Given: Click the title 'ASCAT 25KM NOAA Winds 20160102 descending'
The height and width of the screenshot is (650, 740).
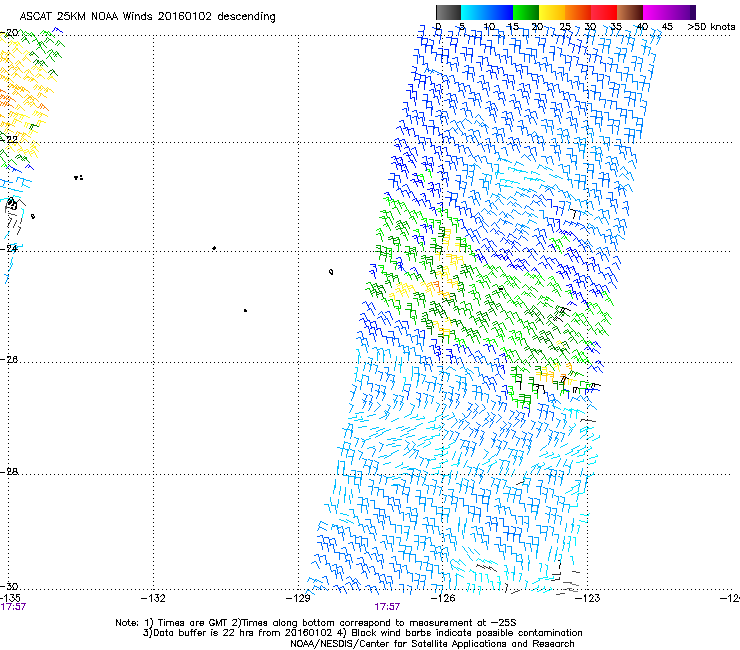Looking at the screenshot, I should pyautogui.click(x=148, y=17).
